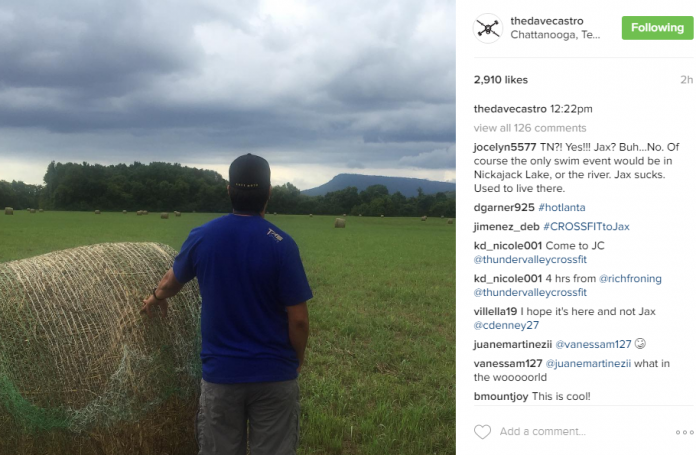The width and height of the screenshot is (696, 455).
Task: Toggle the green Following button
Action: 657,28
